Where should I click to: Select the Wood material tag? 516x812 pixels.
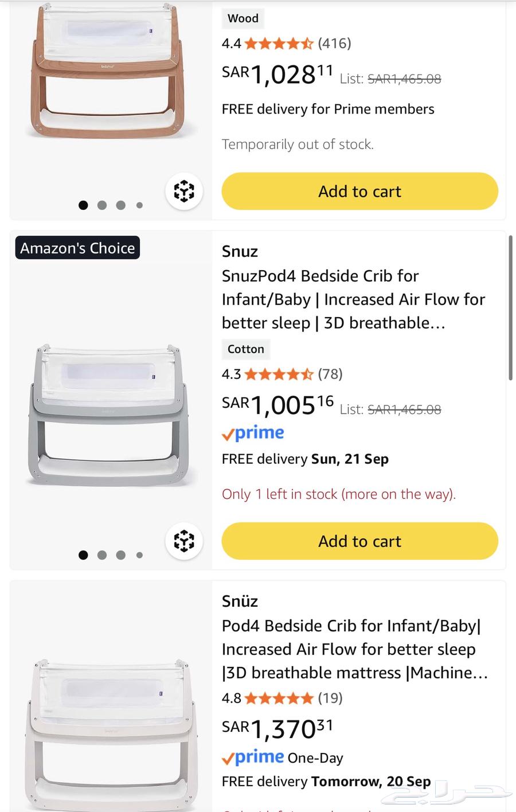(243, 18)
